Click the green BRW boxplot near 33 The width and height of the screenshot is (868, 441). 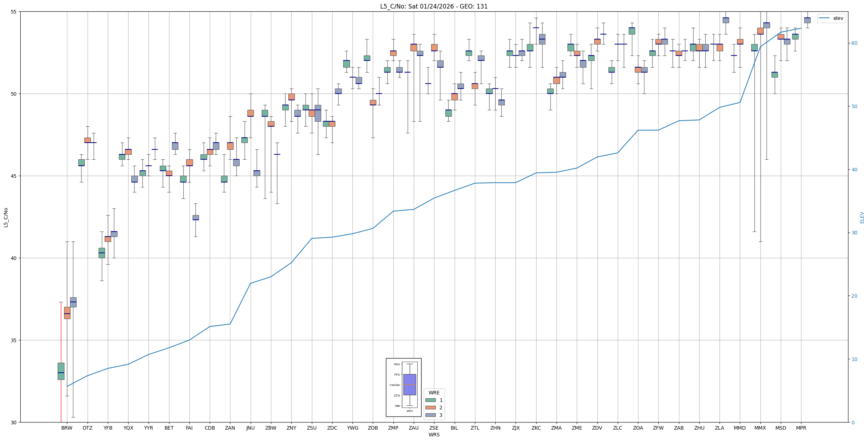point(61,371)
